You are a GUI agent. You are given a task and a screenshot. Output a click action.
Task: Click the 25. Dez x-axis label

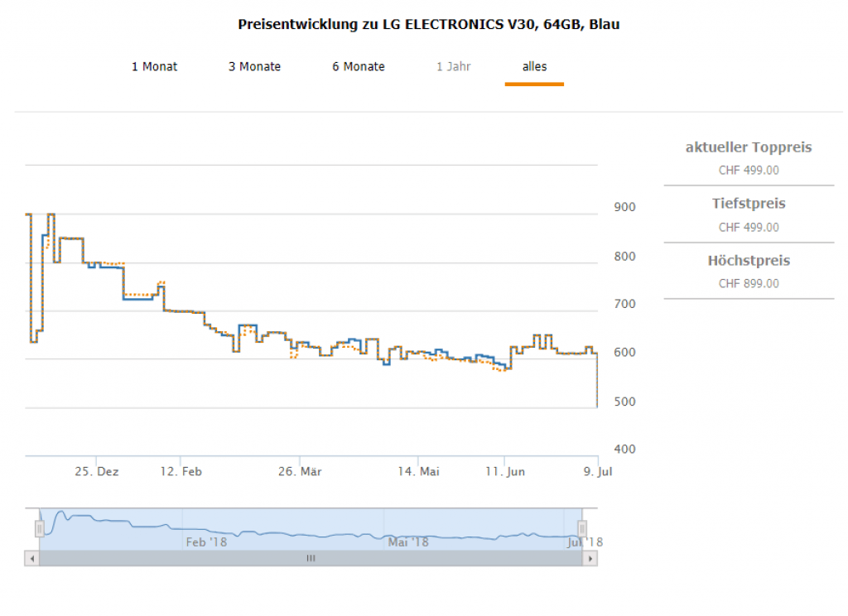[96, 471]
